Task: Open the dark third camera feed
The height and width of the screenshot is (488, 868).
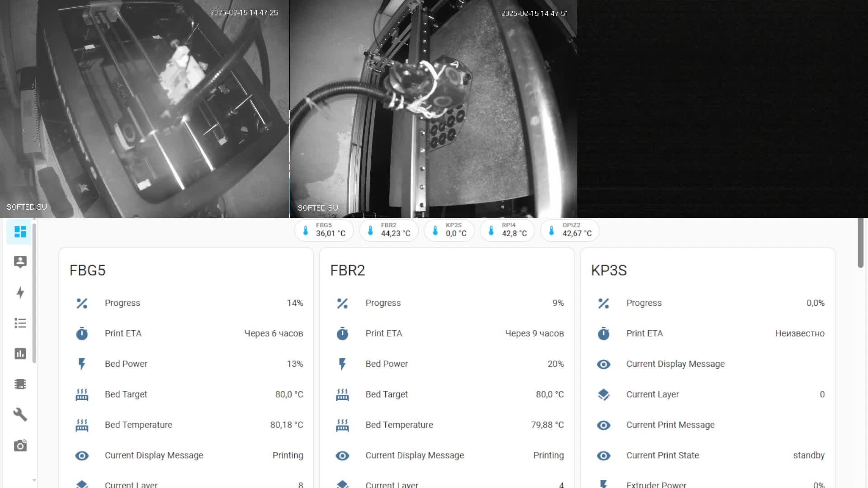Action: [722, 108]
